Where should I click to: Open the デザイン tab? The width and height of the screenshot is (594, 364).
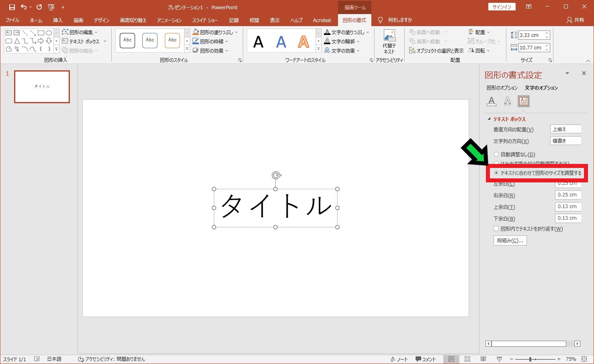pyautogui.click(x=102, y=20)
